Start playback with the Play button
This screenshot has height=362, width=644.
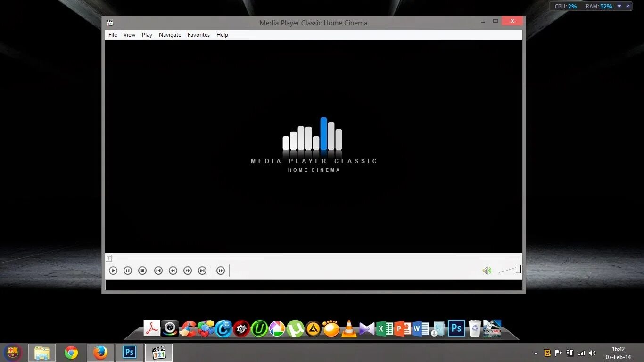click(113, 271)
